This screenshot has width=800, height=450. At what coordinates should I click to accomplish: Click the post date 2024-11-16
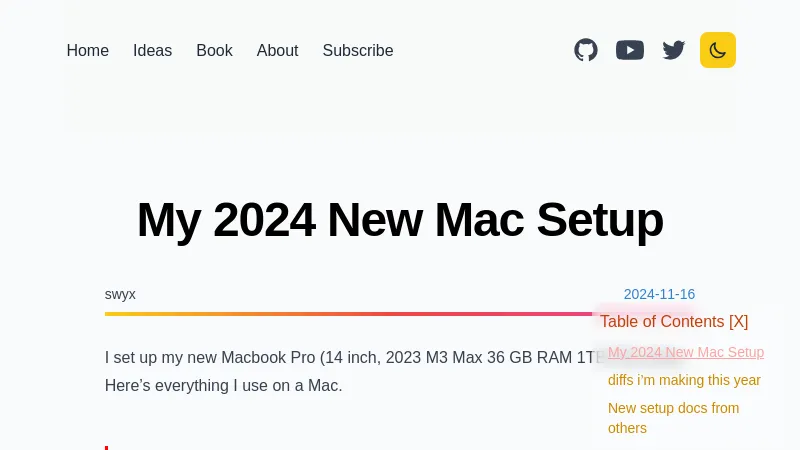(659, 294)
